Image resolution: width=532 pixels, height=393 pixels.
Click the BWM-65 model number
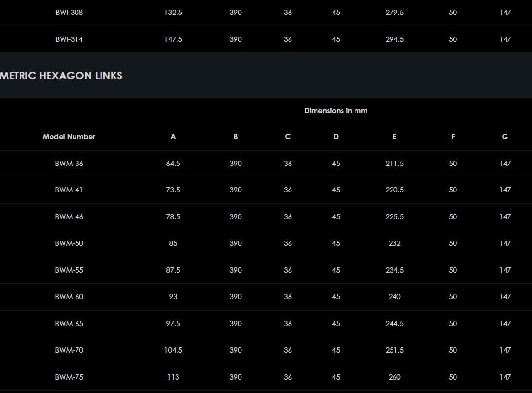click(69, 324)
